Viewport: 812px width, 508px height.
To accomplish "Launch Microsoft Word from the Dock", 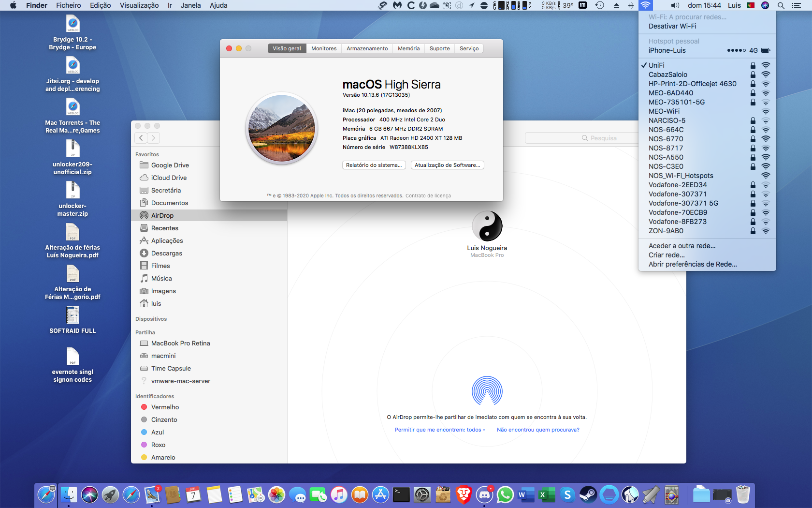I will (526, 494).
